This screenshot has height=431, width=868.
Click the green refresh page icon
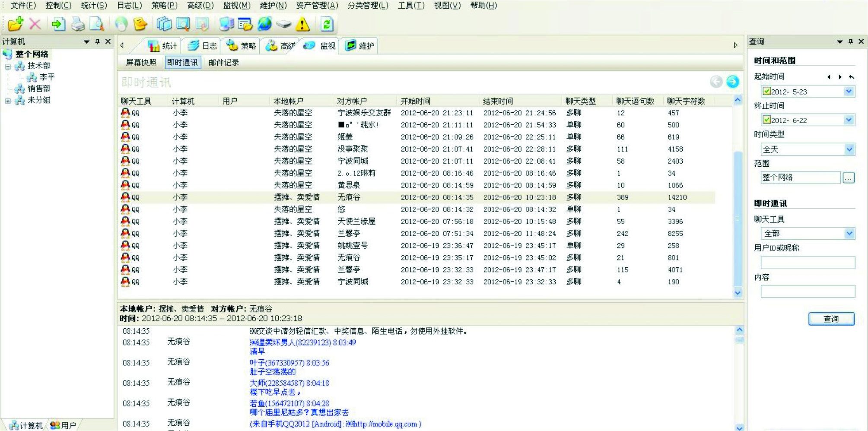(x=327, y=24)
